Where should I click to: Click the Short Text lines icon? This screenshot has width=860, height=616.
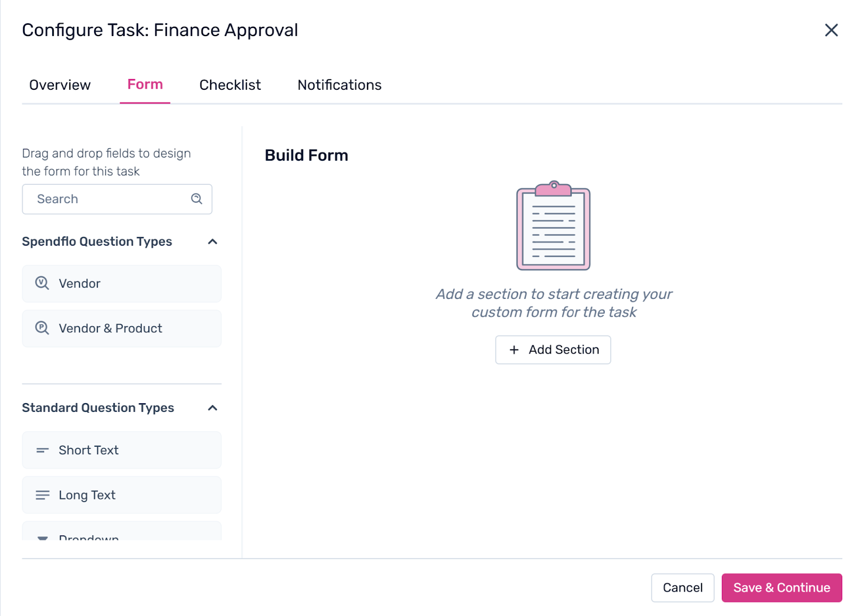[42, 450]
